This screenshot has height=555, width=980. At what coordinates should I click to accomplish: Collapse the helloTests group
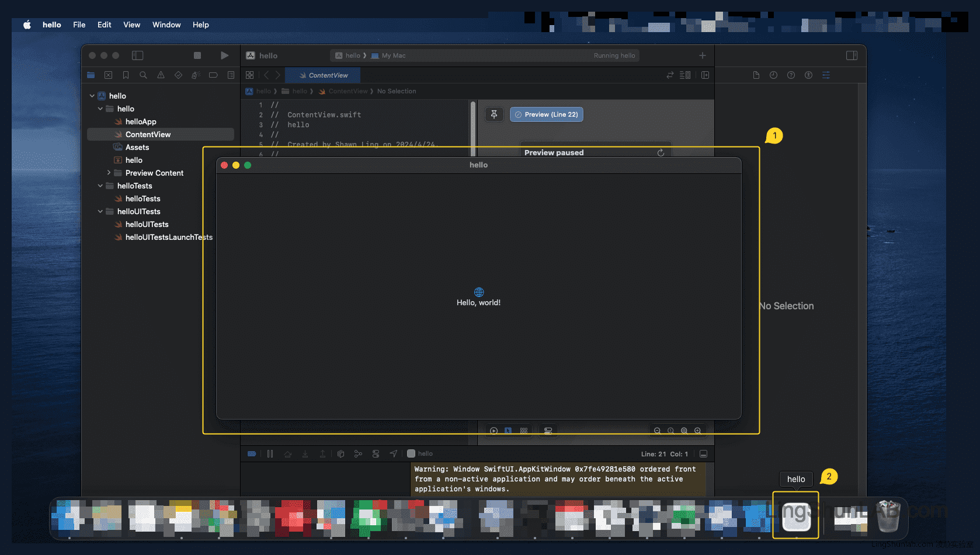tap(100, 186)
